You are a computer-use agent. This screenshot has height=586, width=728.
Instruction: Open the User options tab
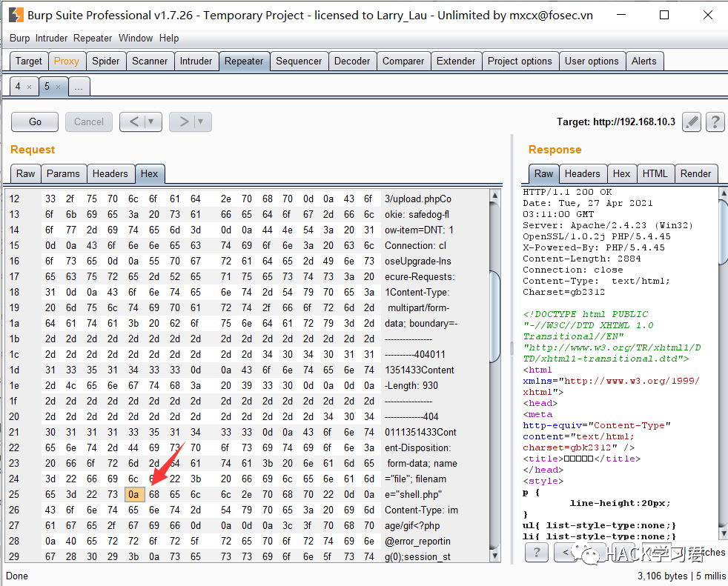[x=592, y=61]
